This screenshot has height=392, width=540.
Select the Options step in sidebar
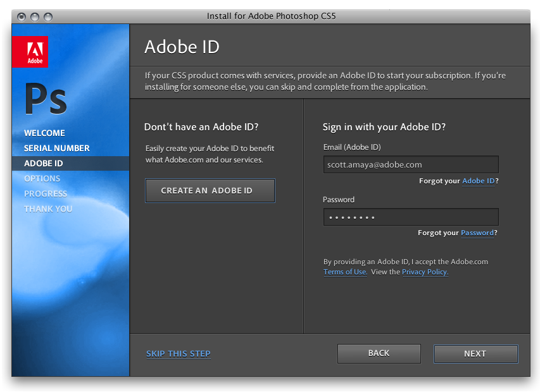tap(42, 178)
